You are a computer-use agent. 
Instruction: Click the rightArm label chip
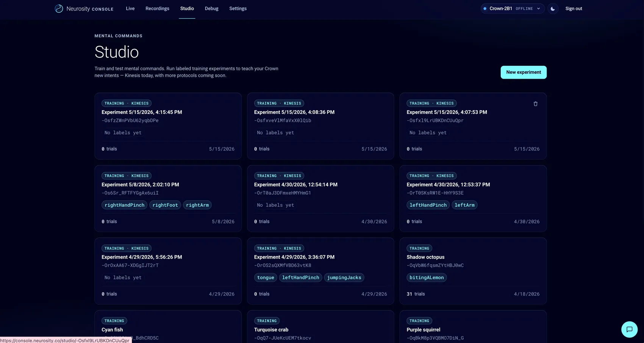pyautogui.click(x=197, y=205)
